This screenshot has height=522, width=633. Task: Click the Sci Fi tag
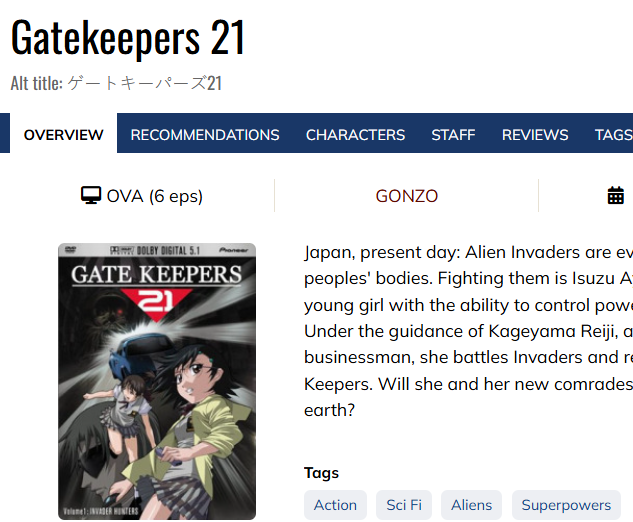(404, 505)
